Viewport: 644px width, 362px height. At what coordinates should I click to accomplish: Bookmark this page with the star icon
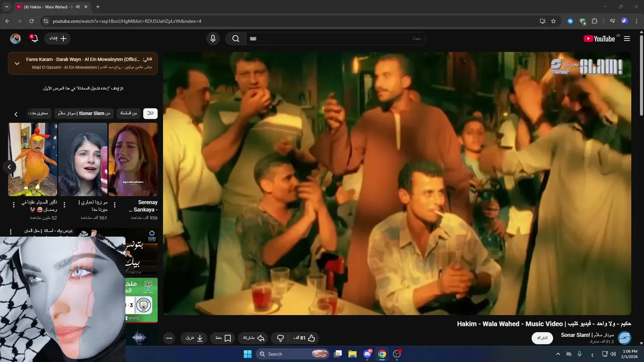pos(553,21)
